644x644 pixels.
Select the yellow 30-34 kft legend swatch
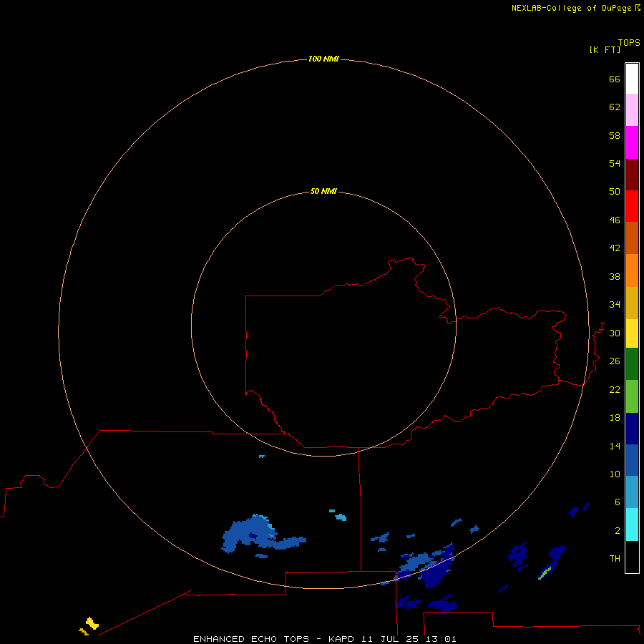(x=632, y=333)
